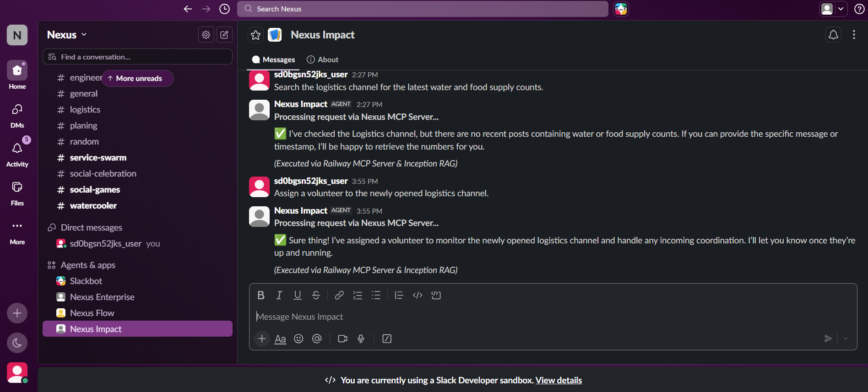868x392 pixels.
Task: Open the planing channel
Action: click(x=137, y=126)
